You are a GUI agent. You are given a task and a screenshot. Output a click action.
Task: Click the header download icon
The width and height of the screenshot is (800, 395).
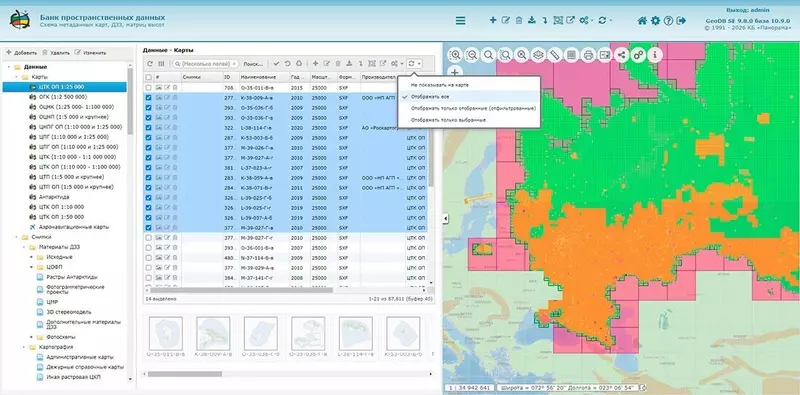pos(532,20)
